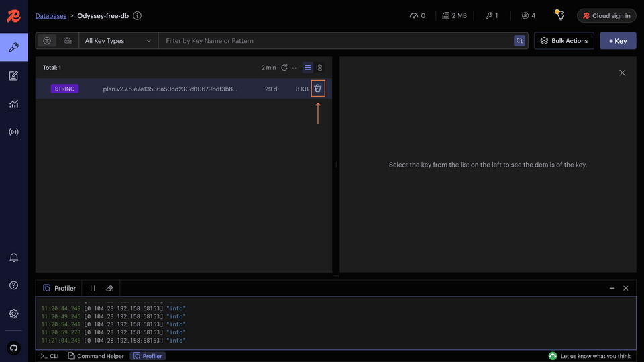
Task: Select the plan:v2.7.5 key row
Action: click(x=184, y=89)
